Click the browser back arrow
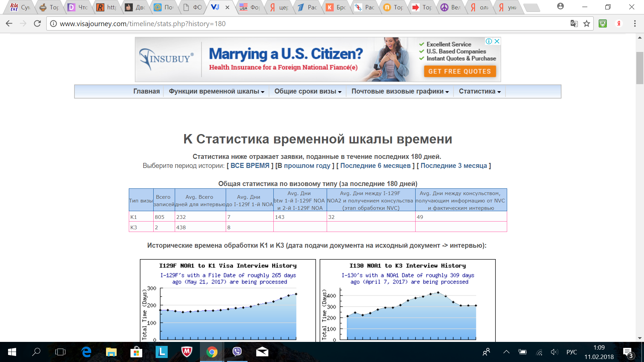The image size is (644, 362). coord(9,23)
